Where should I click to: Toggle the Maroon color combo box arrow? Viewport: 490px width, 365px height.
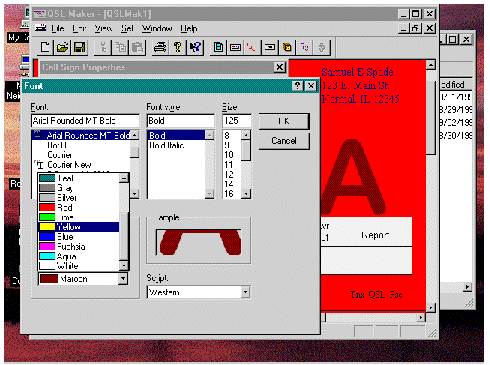[123, 279]
